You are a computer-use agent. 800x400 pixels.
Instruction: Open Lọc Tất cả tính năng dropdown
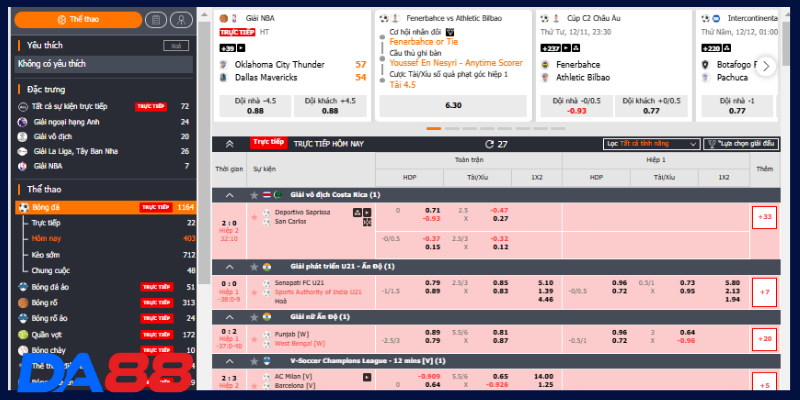[651, 144]
